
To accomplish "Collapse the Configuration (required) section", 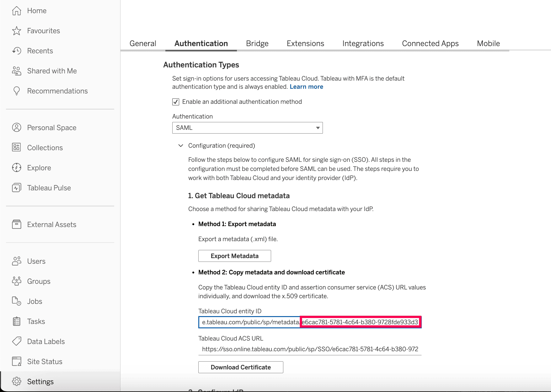I will tap(180, 146).
